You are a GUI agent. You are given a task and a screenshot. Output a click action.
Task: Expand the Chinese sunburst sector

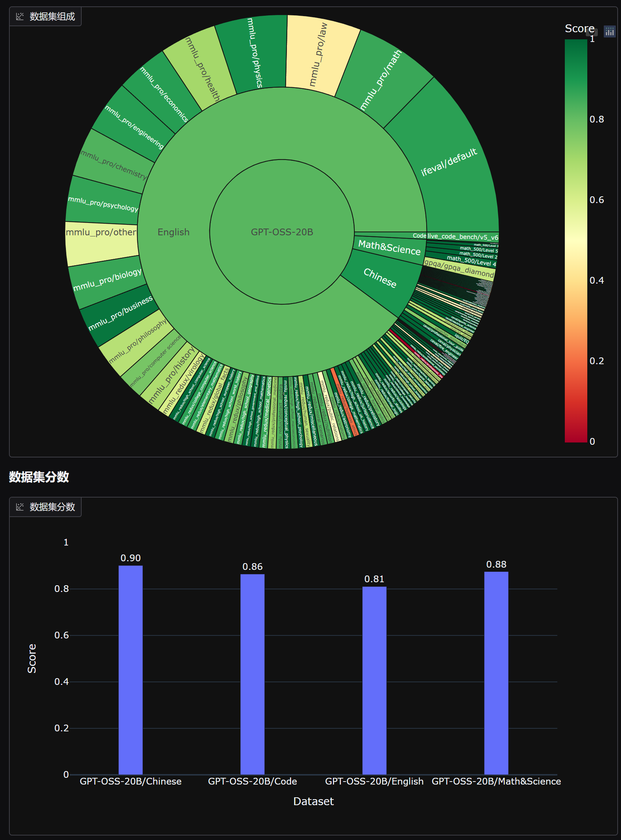pyautogui.click(x=380, y=278)
